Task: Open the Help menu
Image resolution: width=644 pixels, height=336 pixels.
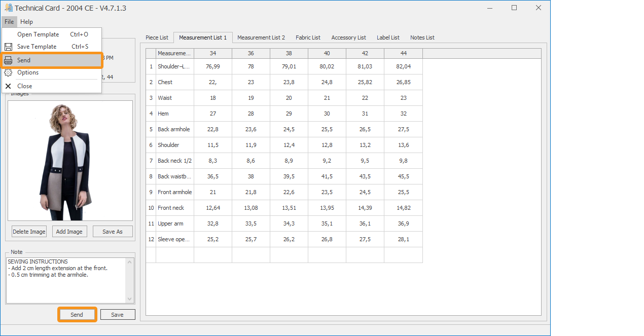Action: point(26,22)
